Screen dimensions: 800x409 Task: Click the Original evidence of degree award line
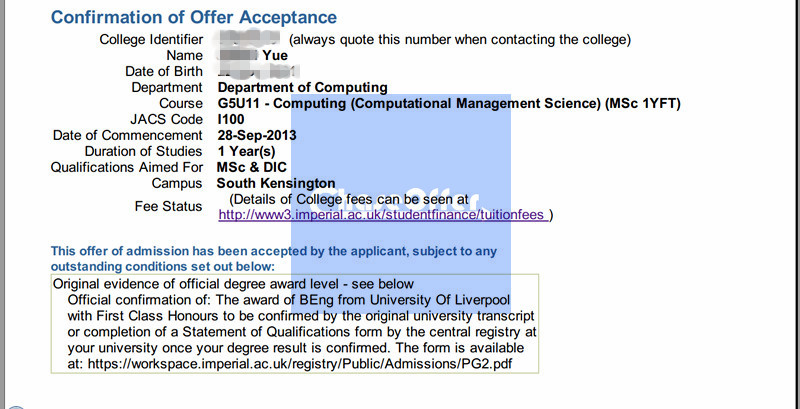click(x=233, y=283)
